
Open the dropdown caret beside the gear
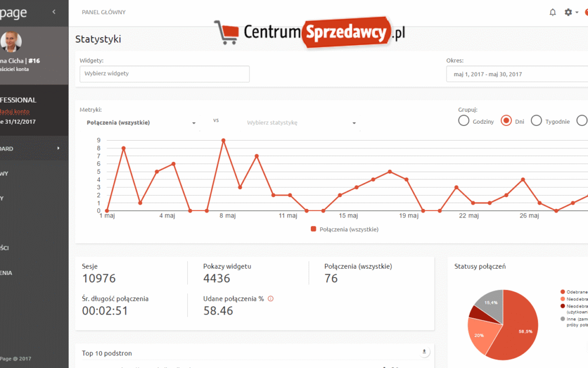point(577,13)
